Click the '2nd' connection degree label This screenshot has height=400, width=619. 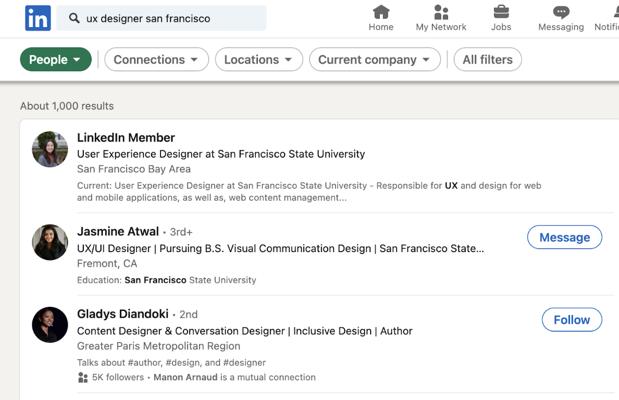click(x=188, y=315)
